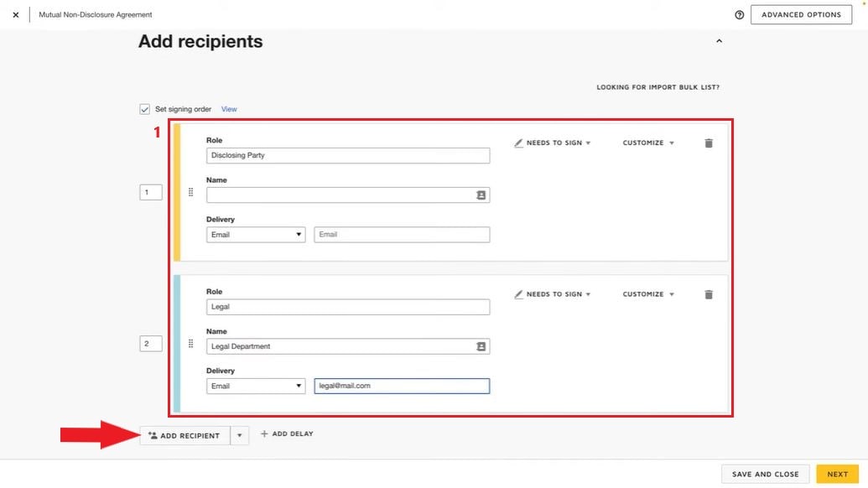Grab the drag handle of Legal recipient

[x=190, y=344]
